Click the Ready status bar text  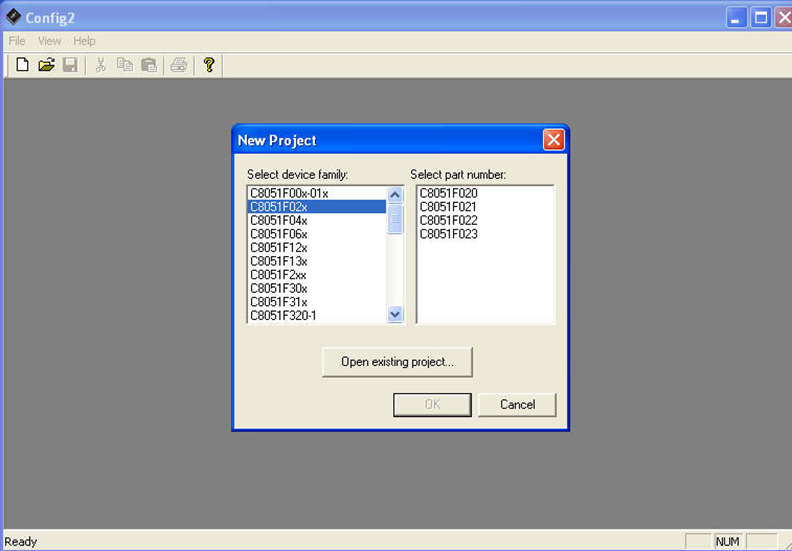[21, 541]
